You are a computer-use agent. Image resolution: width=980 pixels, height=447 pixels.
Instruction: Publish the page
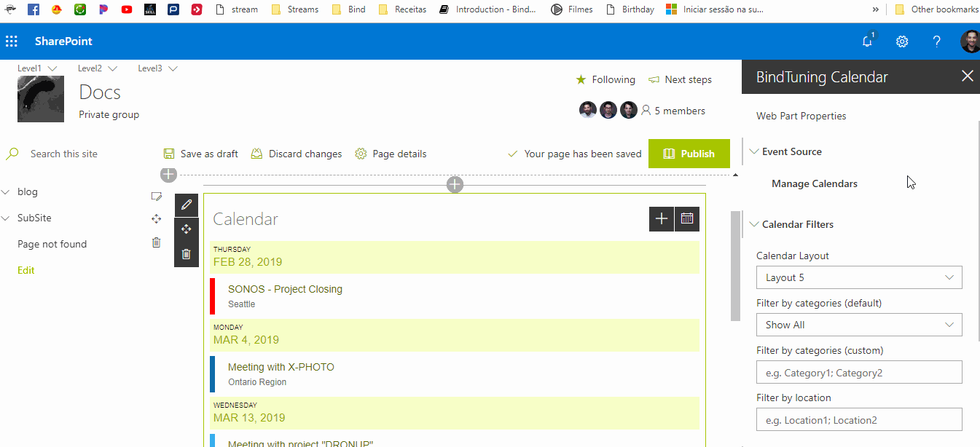(x=689, y=154)
